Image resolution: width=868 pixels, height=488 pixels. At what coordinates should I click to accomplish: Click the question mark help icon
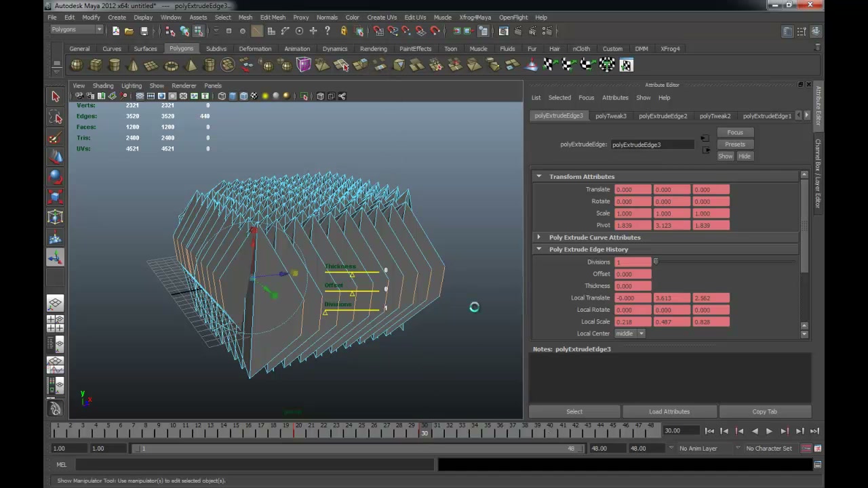tap(328, 31)
